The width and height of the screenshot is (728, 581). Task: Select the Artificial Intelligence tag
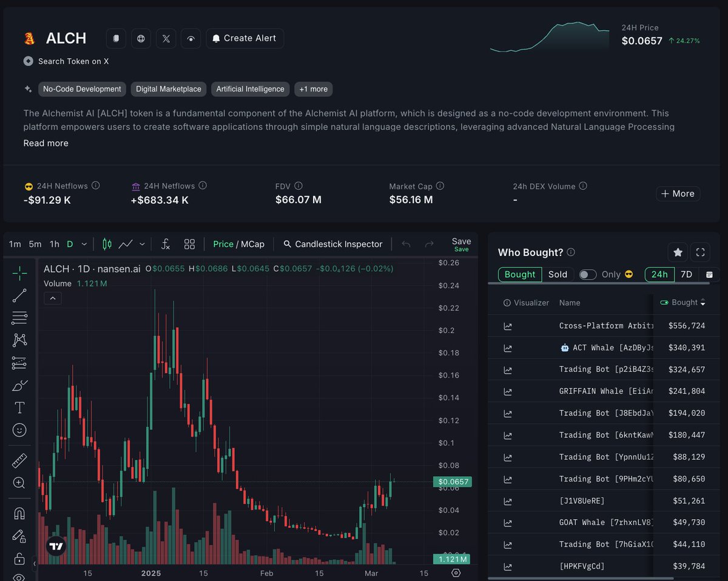pos(251,89)
